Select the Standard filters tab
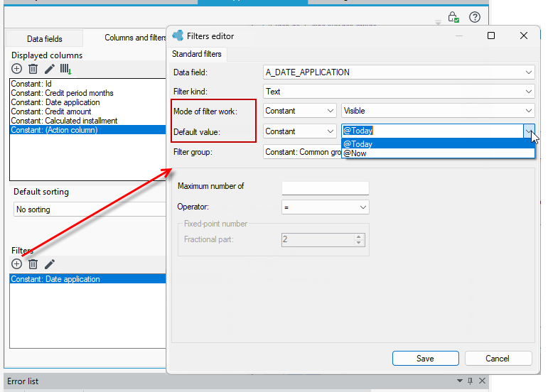This screenshot has height=392, width=548. pos(197,54)
